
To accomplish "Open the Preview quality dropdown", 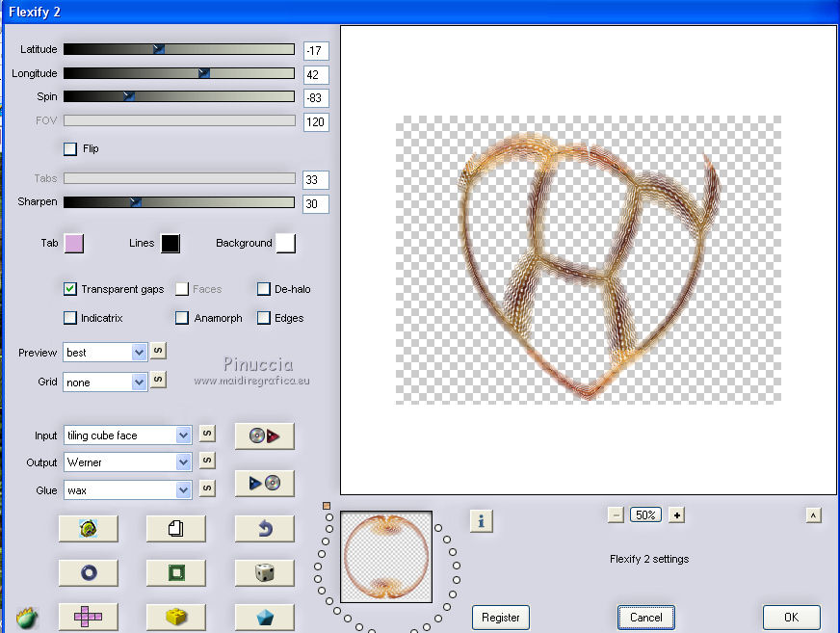I will (105, 352).
